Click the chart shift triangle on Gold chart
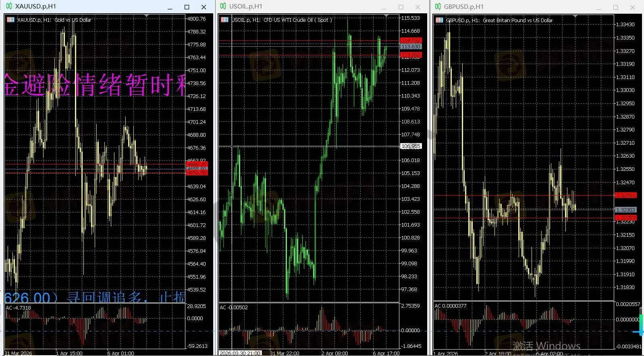This screenshot has height=356, width=644. coord(147,16)
